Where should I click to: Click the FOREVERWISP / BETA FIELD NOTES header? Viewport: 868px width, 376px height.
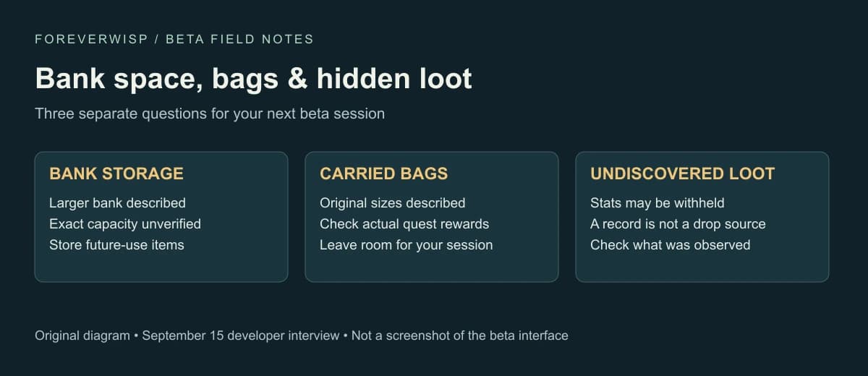[174, 39]
